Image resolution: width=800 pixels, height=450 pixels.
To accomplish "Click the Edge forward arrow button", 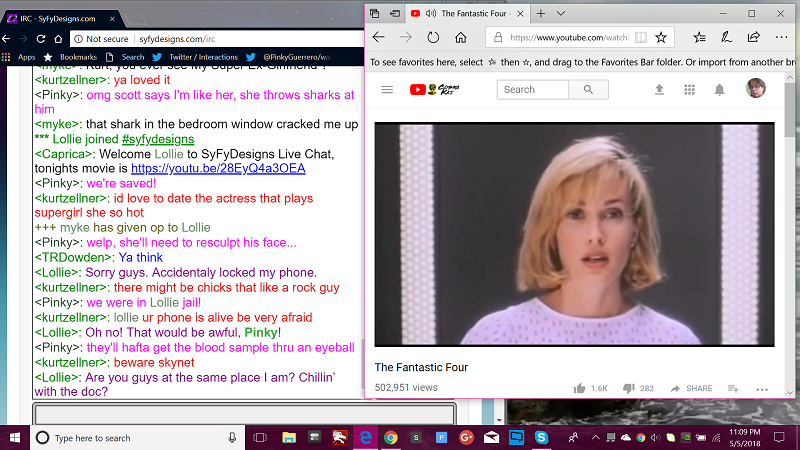I will [x=406, y=37].
